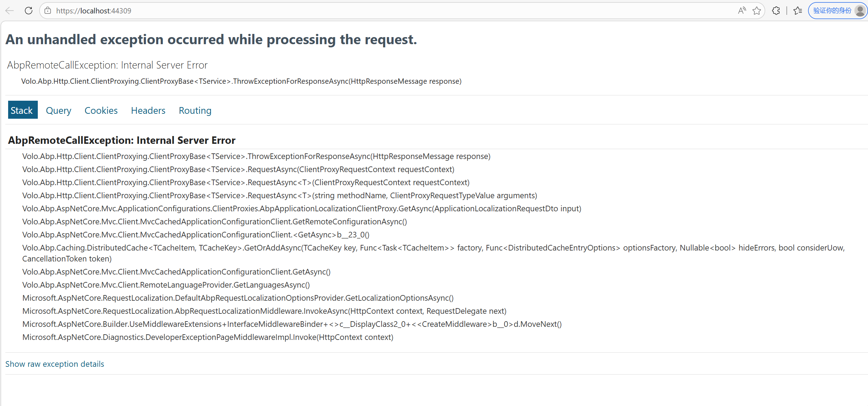Switch to the Cookies tab
The image size is (868, 406).
[101, 110]
